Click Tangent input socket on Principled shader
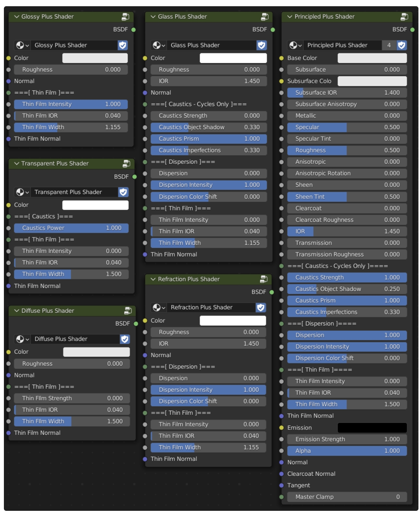 point(281,486)
